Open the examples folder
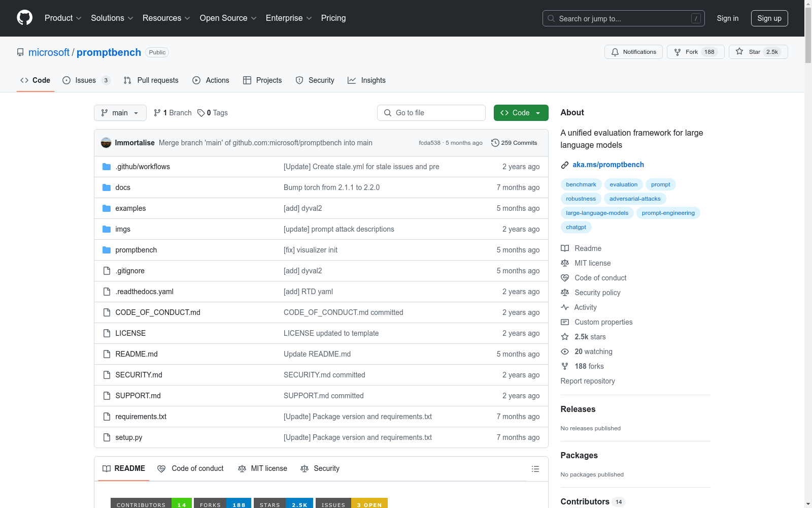Image resolution: width=812 pixels, height=508 pixels. click(x=130, y=208)
